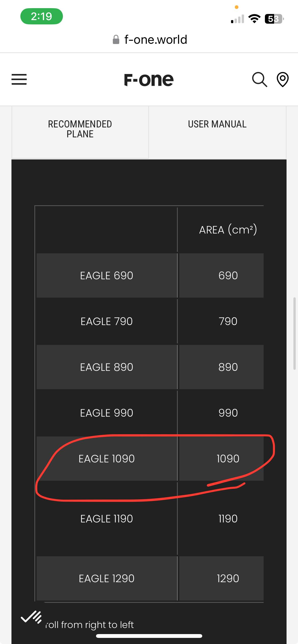Viewport: 298px width, 644px height.
Task: Tap the AREA (cm²) column header
Action: click(x=228, y=230)
